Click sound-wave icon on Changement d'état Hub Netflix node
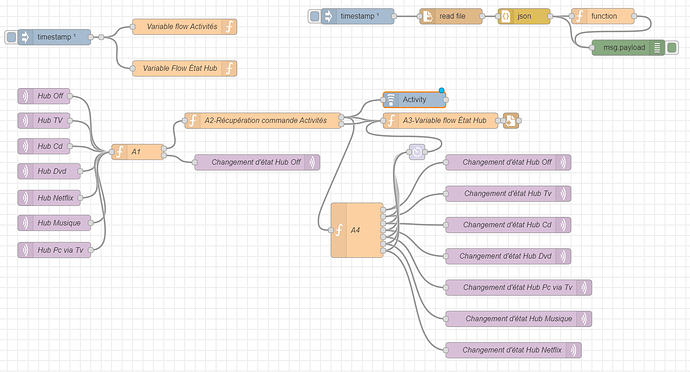Image resolution: width=690 pixels, height=372 pixels. coord(573,350)
